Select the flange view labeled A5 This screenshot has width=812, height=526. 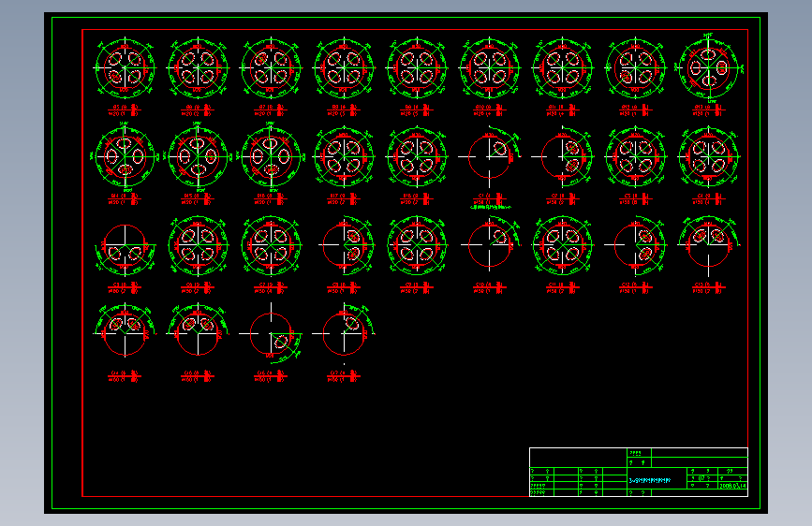click(125, 67)
